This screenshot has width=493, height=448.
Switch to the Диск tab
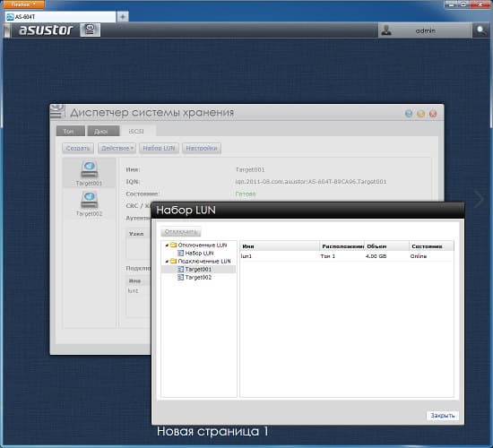point(103,131)
